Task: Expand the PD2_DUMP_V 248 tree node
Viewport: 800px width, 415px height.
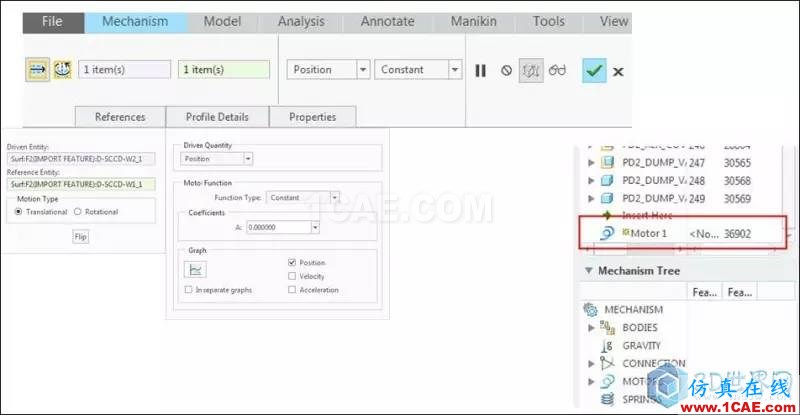Action: tap(591, 181)
